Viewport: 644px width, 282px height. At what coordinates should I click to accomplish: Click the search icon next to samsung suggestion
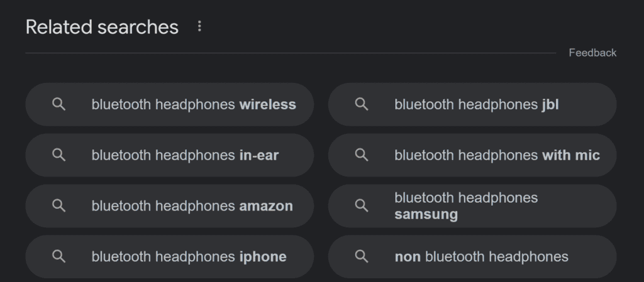click(362, 206)
